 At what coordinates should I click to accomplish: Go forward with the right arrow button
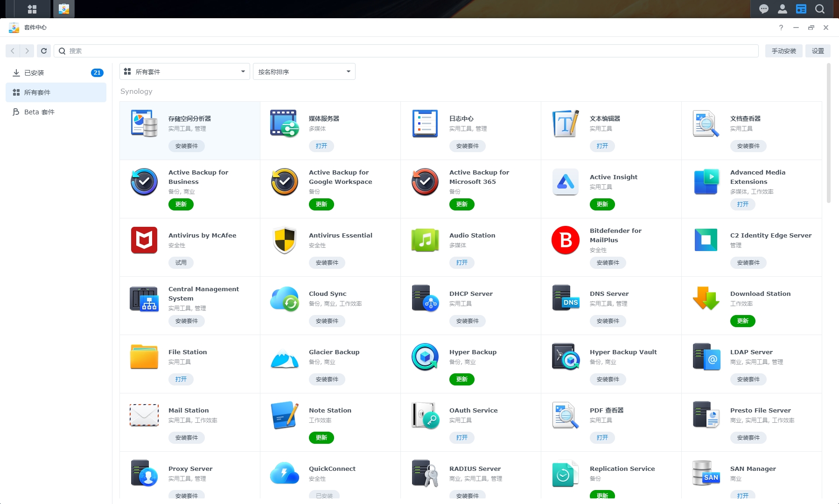click(x=27, y=51)
